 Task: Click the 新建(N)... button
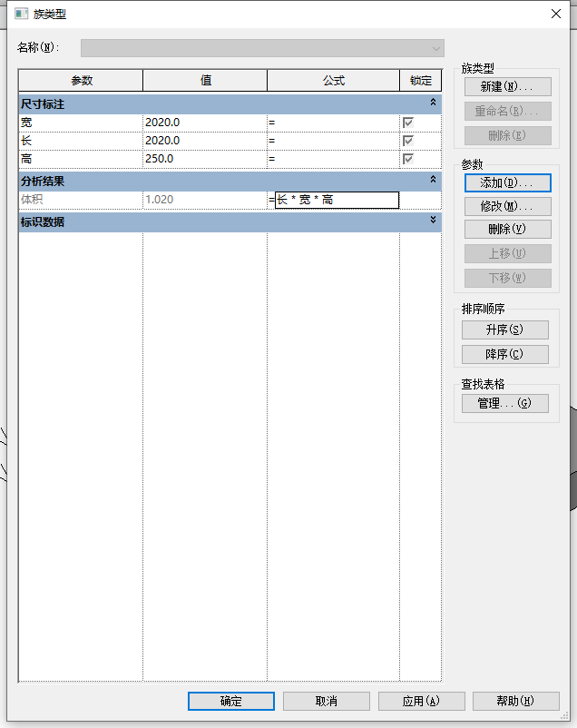click(x=508, y=87)
